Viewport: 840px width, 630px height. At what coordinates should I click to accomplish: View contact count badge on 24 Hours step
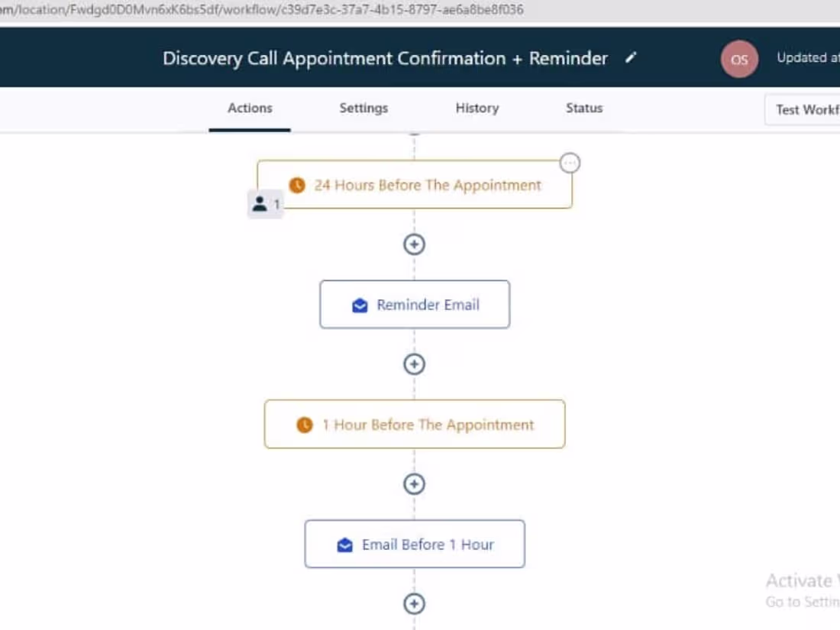point(265,204)
